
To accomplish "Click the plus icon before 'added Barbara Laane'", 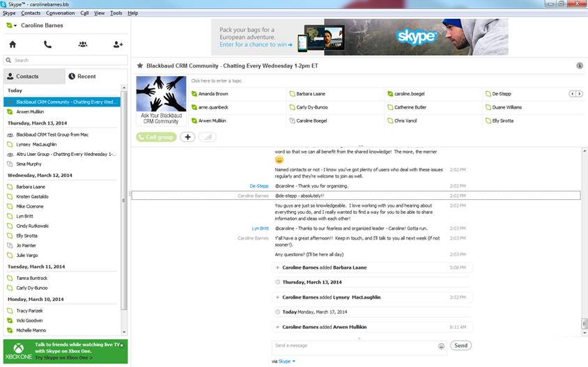I will tap(277, 267).
